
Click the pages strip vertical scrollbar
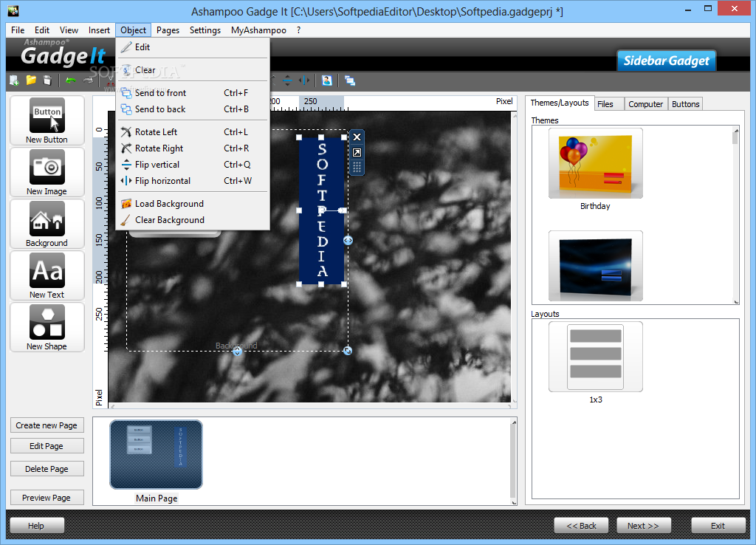pos(514,462)
